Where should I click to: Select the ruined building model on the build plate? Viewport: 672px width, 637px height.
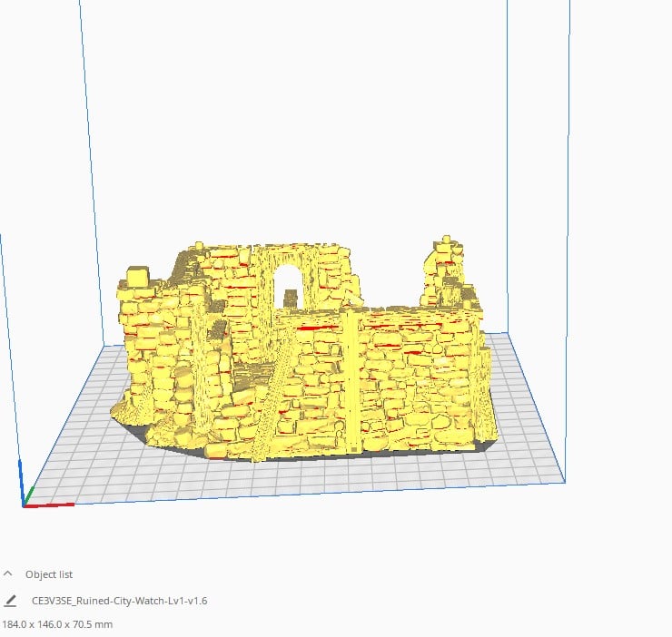point(304,351)
